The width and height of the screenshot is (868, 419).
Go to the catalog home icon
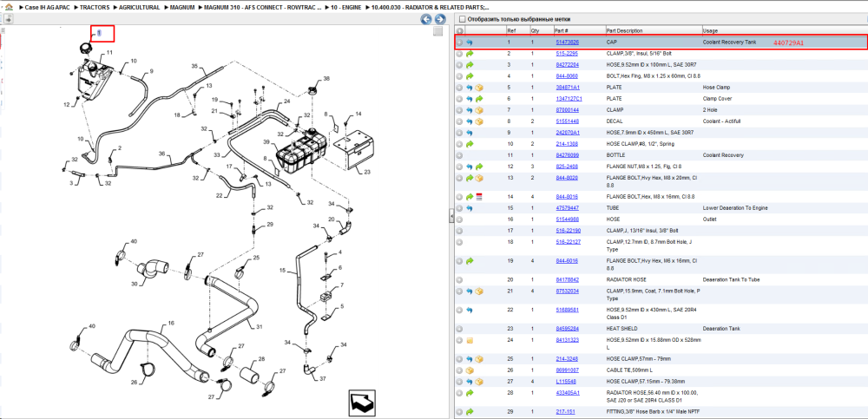(x=8, y=7)
